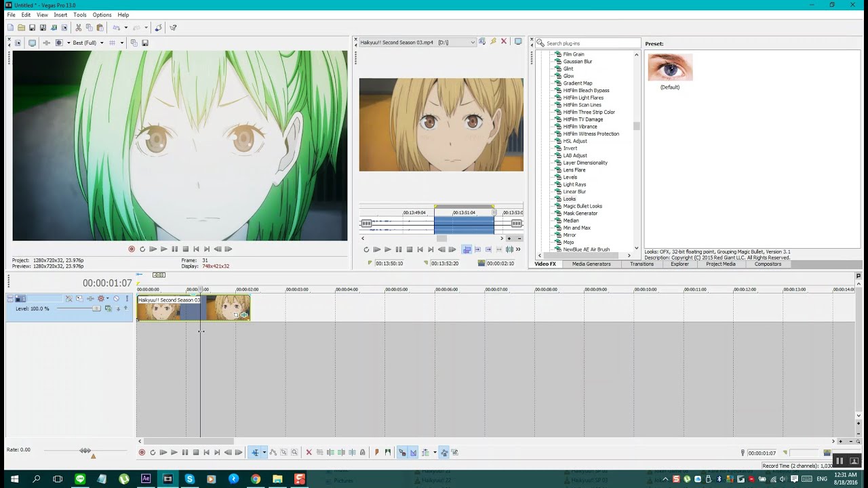868x488 pixels.
Task: Open the Split Screen View dropdown arrow
Action: pos(68,43)
